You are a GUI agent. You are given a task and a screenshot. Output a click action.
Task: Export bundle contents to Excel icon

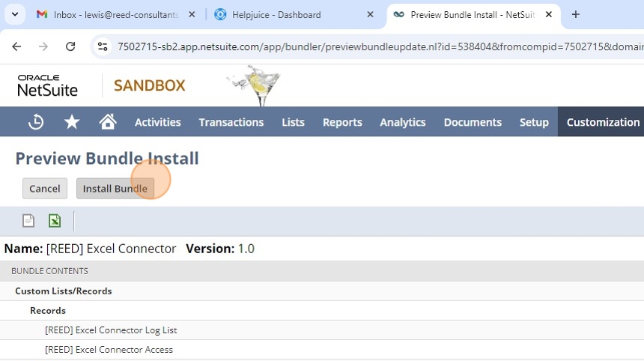tap(55, 221)
